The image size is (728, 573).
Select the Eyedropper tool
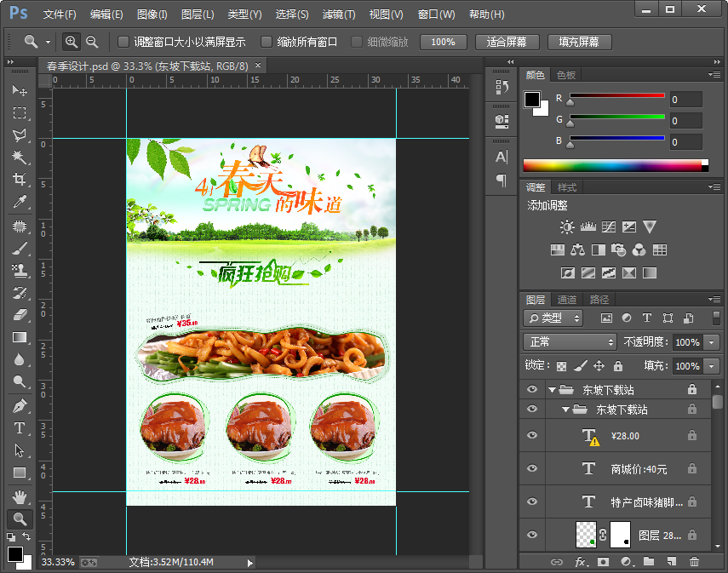[x=19, y=202]
